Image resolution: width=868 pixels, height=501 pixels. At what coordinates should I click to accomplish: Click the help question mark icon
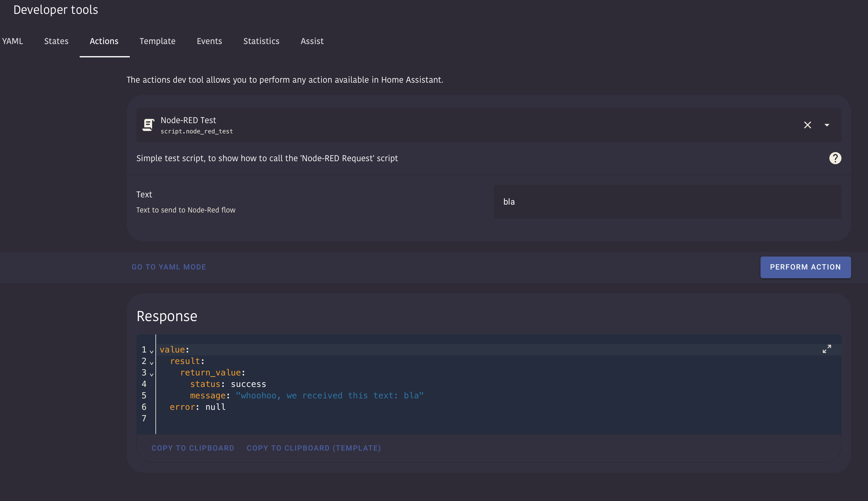tap(835, 158)
